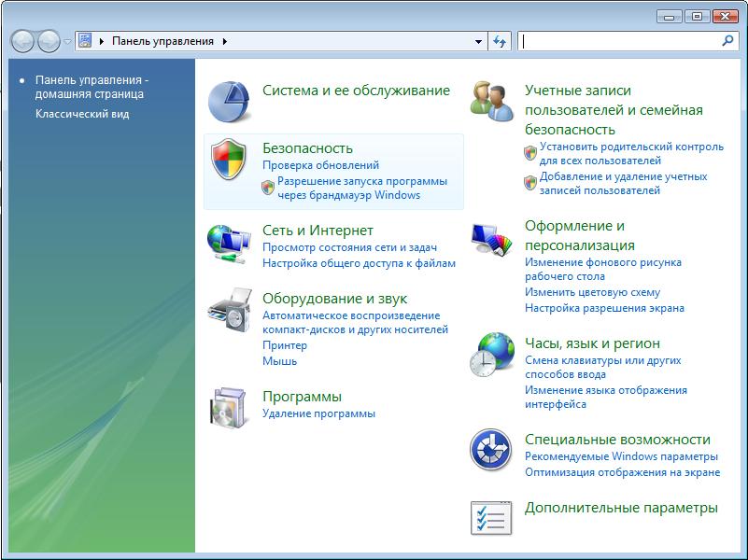This screenshot has height=560, width=748.
Task: Maximize the Control Panel window
Action: coord(697,17)
